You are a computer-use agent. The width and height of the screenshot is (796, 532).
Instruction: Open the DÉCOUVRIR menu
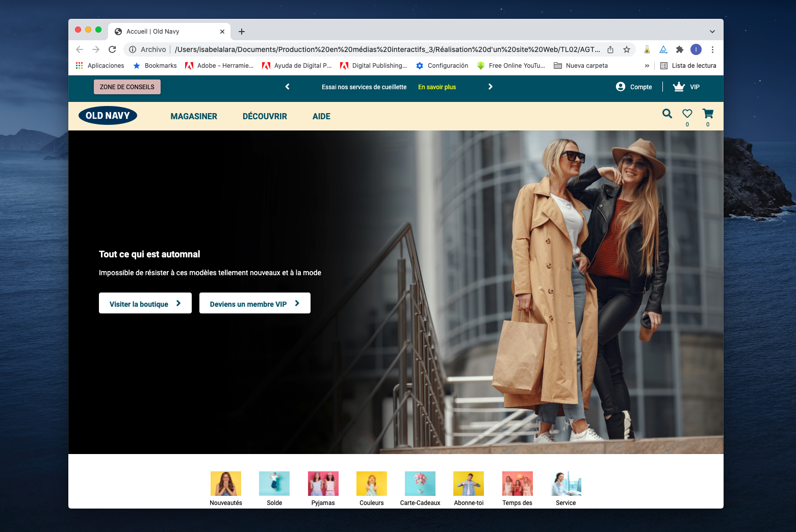[265, 116]
